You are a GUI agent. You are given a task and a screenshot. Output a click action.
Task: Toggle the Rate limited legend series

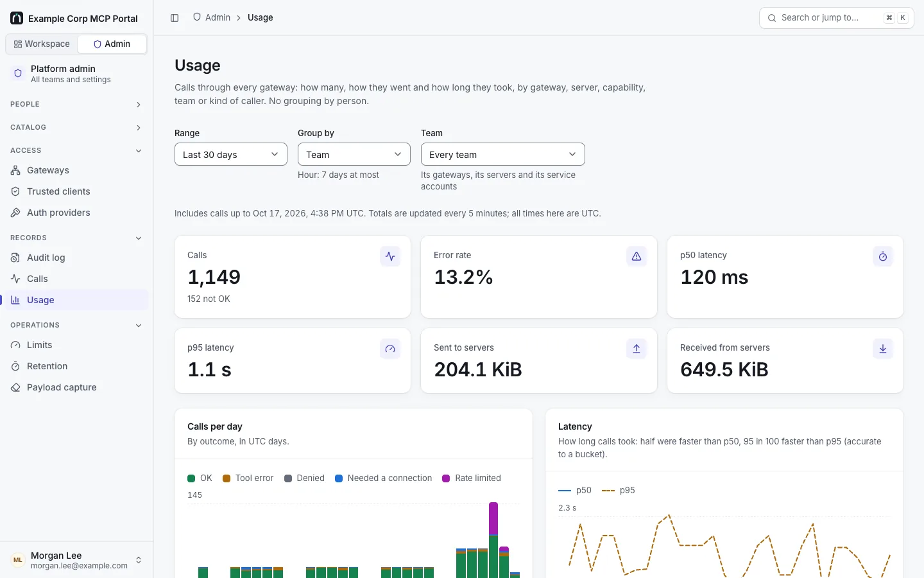[472, 478]
